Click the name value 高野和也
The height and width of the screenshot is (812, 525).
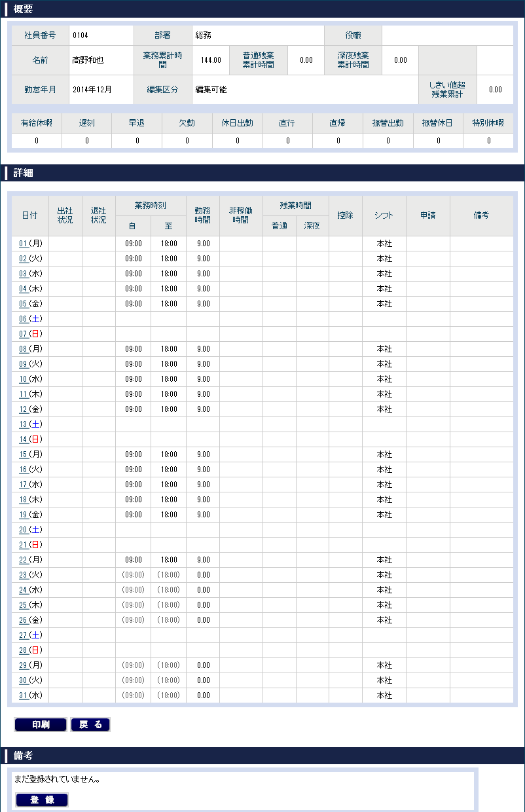[88, 60]
